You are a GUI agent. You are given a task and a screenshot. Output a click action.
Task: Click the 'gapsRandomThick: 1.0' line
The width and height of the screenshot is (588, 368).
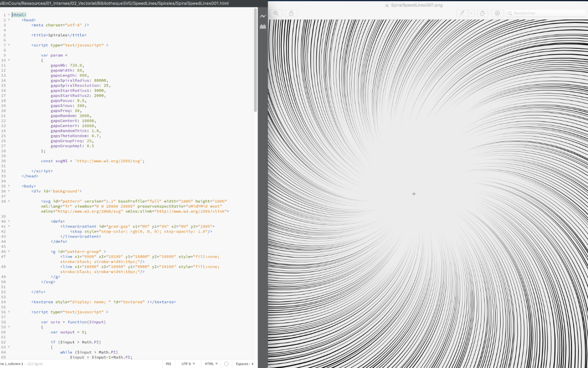pos(75,131)
